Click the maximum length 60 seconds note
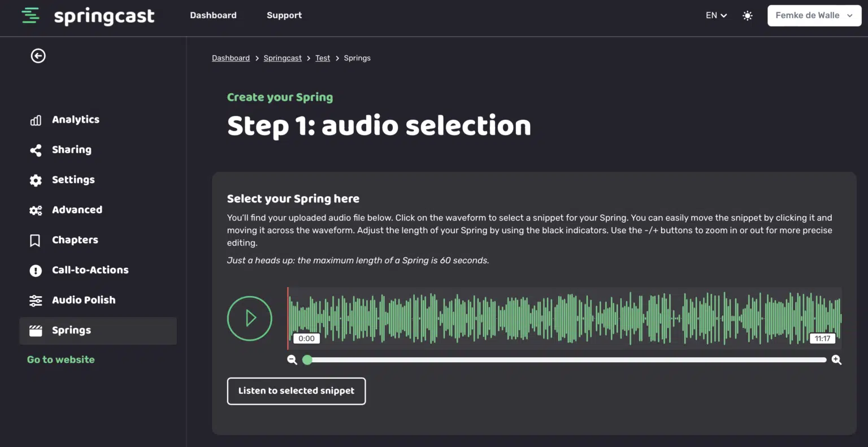Image resolution: width=868 pixels, height=447 pixels. [x=358, y=261]
